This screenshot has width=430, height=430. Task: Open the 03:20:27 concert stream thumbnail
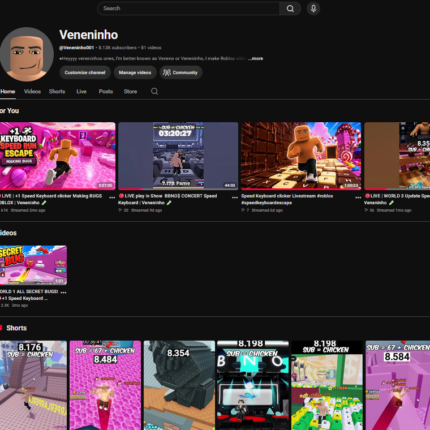point(178,156)
